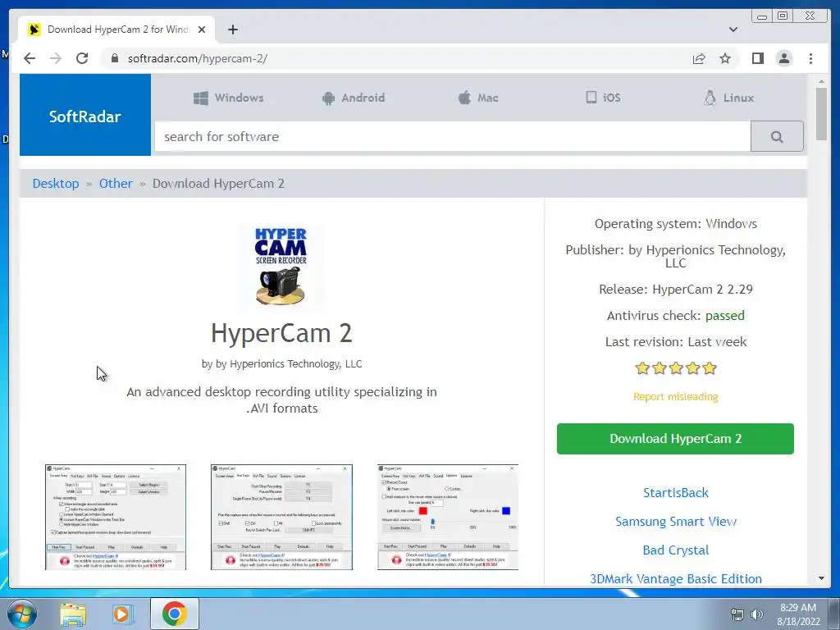The height and width of the screenshot is (630, 840).
Task: Select the Download HyperCam 2 browser tab
Action: pos(116,30)
